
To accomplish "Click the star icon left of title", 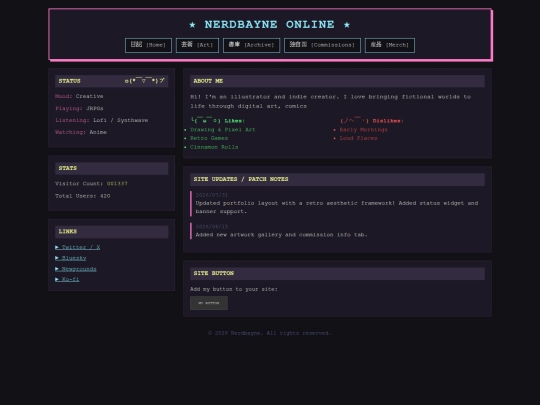I will 193,25.
